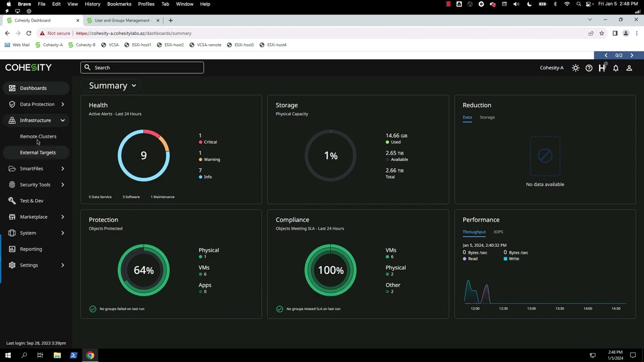
Task: Reload the page in the browser
Action: click(29, 33)
